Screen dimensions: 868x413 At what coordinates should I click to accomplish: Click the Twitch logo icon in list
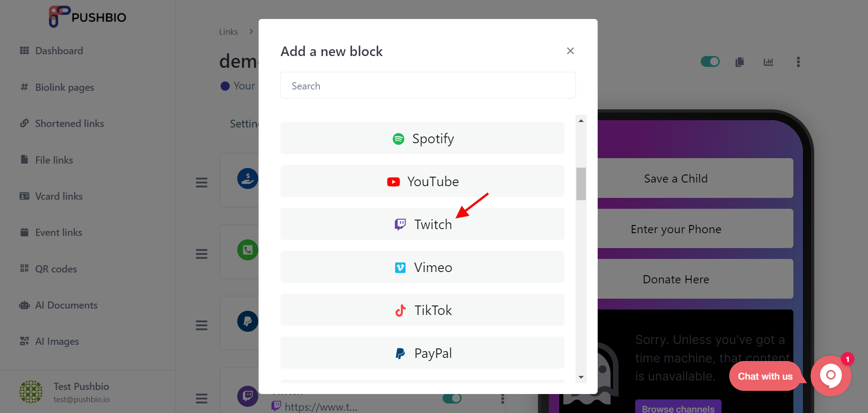click(401, 224)
